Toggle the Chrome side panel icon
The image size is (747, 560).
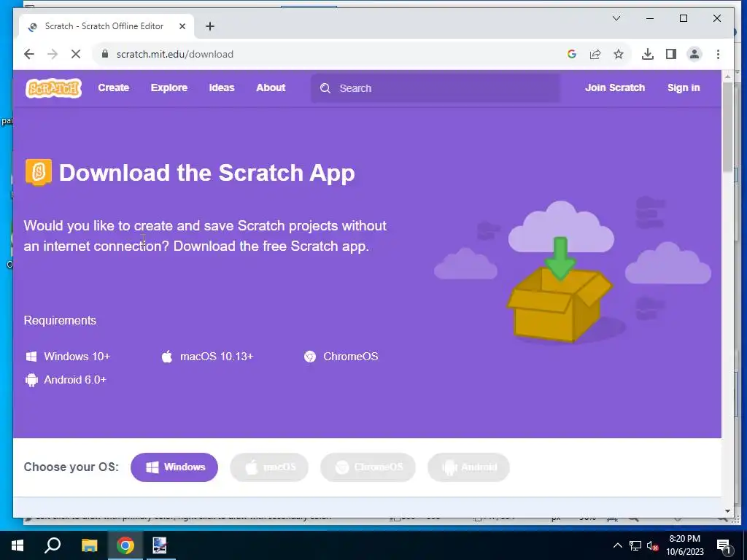pos(671,54)
